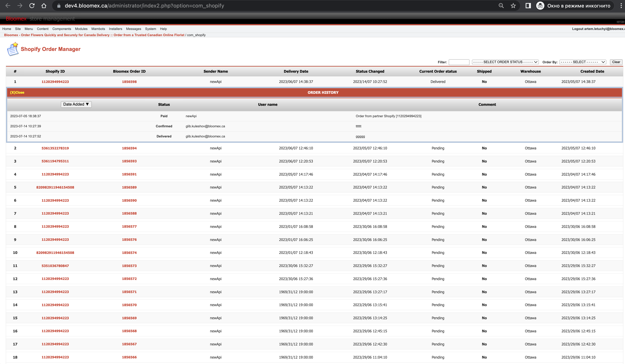This screenshot has width=625, height=364.
Task: Open Bloomex Order ID 1856593
Action: click(129, 161)
